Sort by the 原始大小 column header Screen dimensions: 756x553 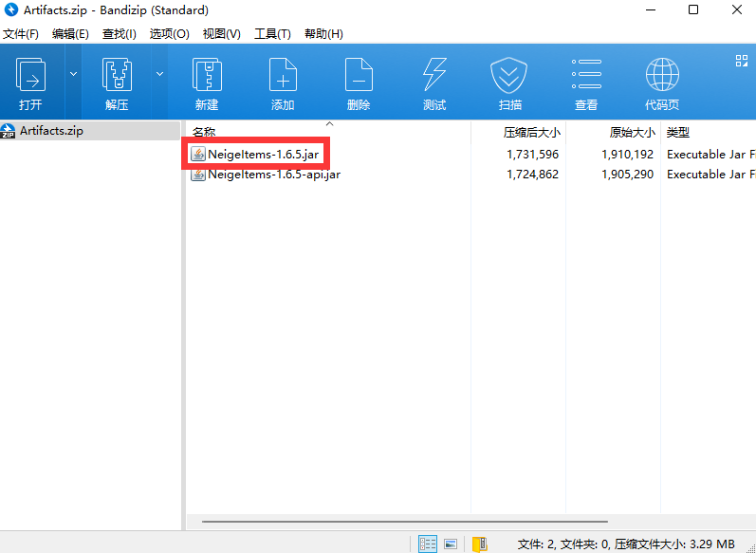coord(632,132)
